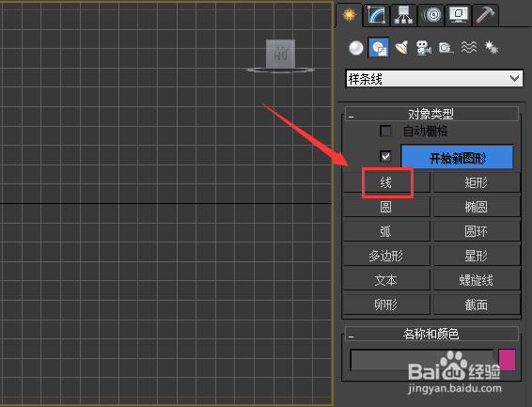Switch to the Modify panel tab
This screenshot has height=407, width=532.
click(x=377, y=15)
